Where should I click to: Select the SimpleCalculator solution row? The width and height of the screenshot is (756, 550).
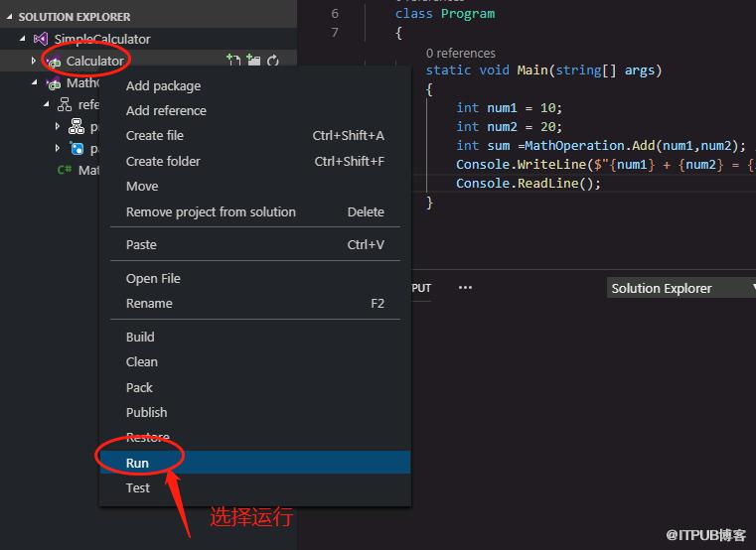(x=148, y=39)
